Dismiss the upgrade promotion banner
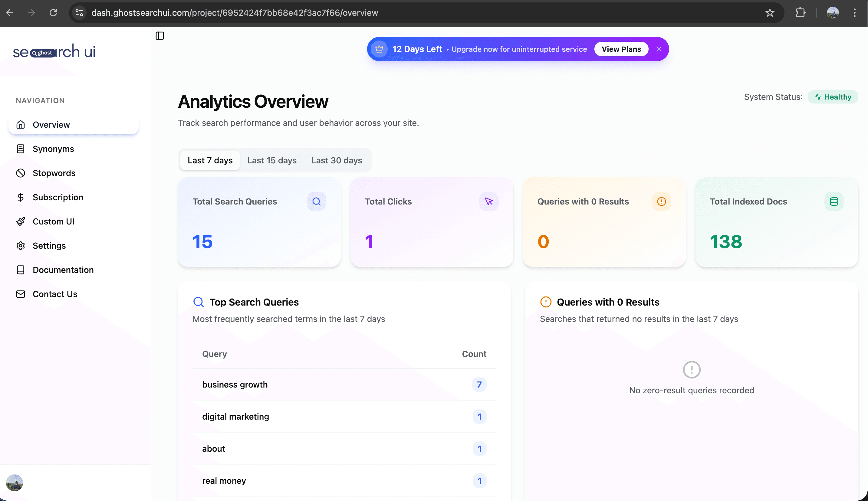The height and width of the screenshot is (501, 868). [x=659, y=49]
